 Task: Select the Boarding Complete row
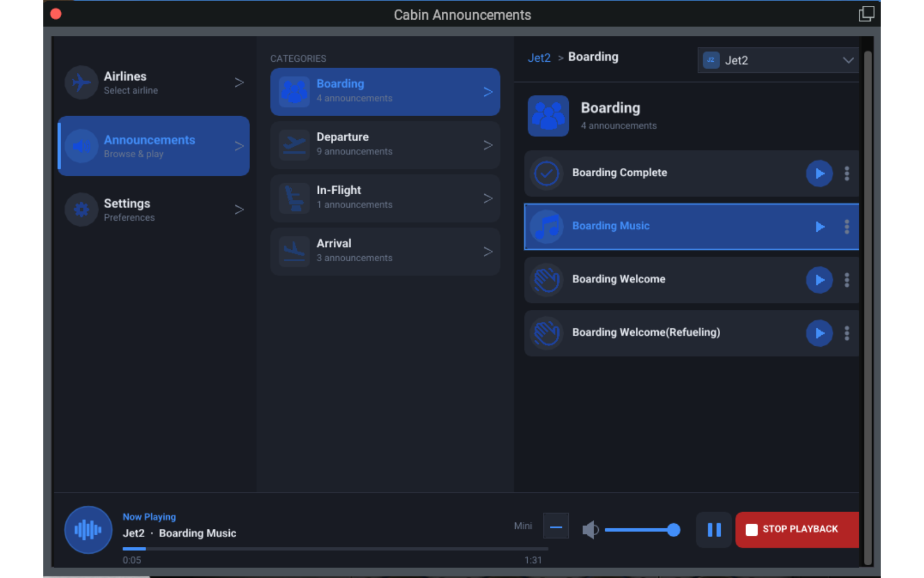coord(691,173)
